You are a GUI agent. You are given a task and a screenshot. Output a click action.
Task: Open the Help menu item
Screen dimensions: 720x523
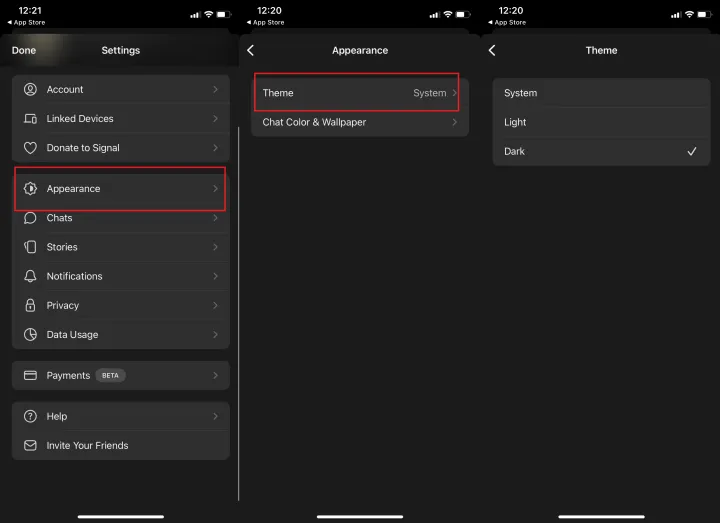point(120,416)
